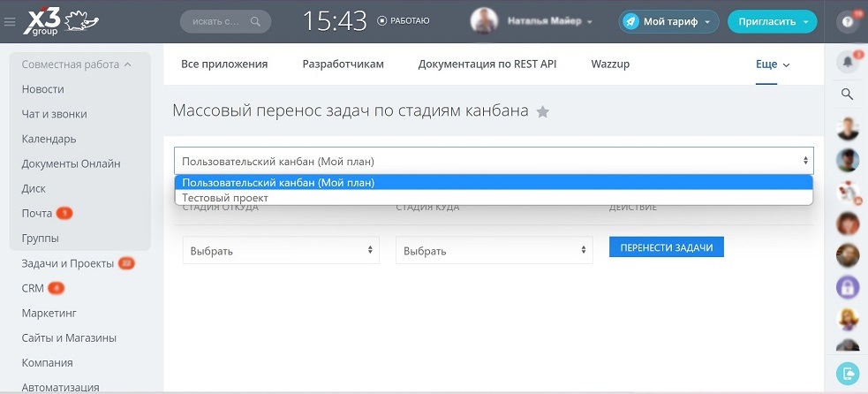Open the help question mark icon
Viewport: 868px width, 394px height.
[848, 21]
